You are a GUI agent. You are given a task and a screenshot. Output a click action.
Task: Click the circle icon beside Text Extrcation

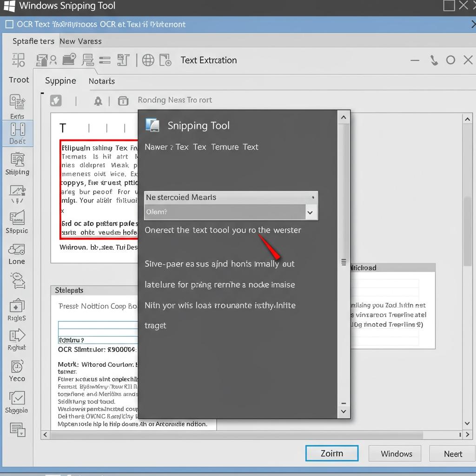[x=451, y=60]
